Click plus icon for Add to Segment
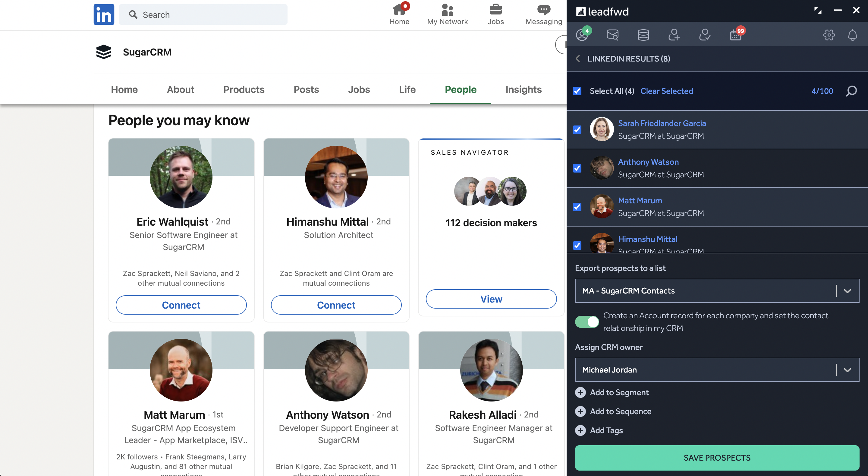868x476 pixels. (x=580, y=392)
